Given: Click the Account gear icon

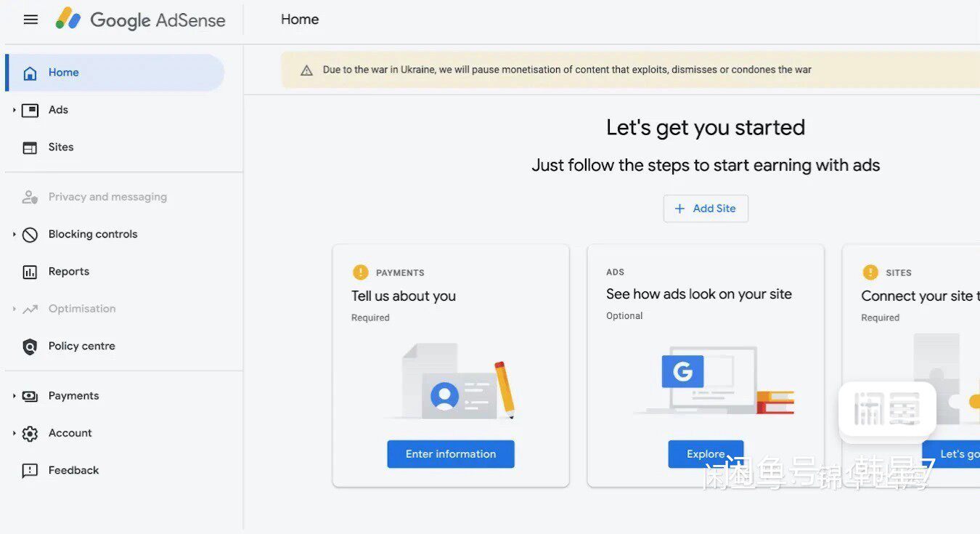Looking at the screenshot, I should point(30,434).
